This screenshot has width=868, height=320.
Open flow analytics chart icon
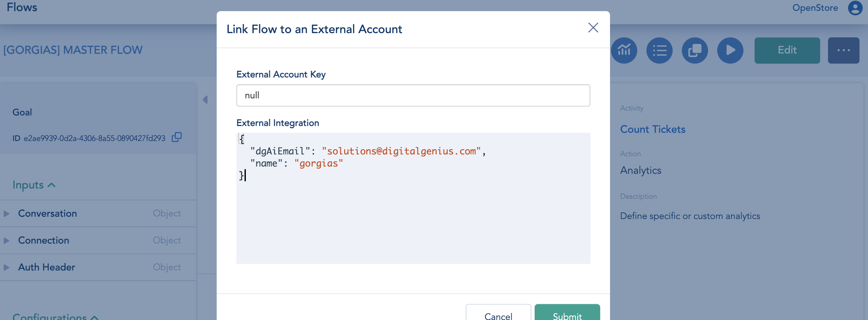point(624,50)
